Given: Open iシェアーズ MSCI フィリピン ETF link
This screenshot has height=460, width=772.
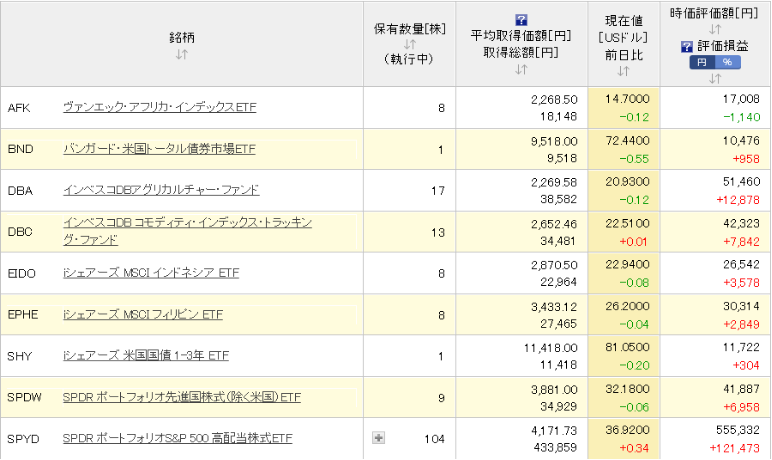Looking at the screenshot, I should (x=142, y=314).
